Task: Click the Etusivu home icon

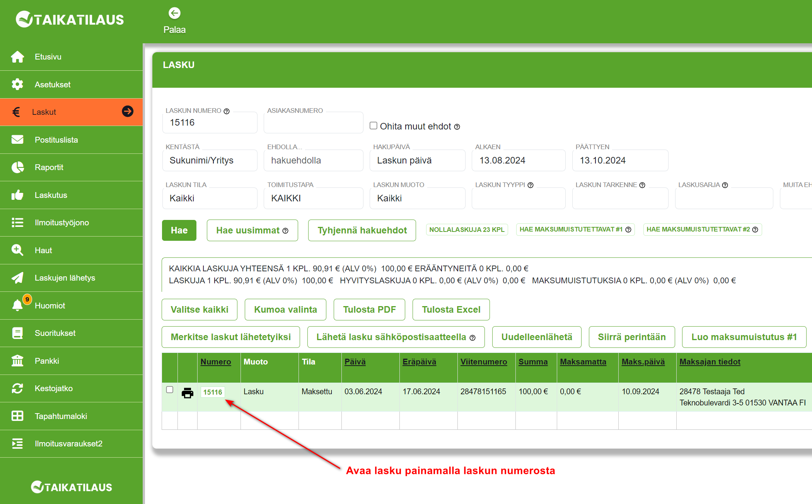Action: pyautogui.click(x=17, y=57)
